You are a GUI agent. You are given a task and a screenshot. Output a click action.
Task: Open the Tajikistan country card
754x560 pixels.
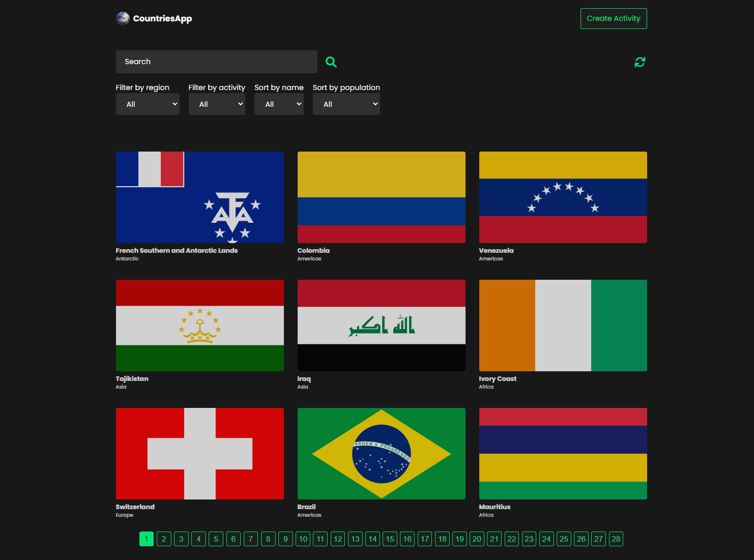pyautogui.click(x=199, y=325)
